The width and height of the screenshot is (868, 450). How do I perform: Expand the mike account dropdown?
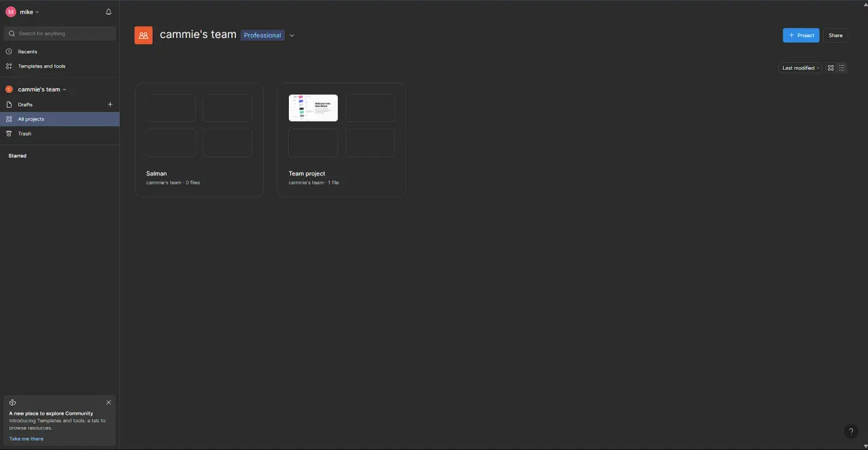pyautogui.click(x=37, y=12)
